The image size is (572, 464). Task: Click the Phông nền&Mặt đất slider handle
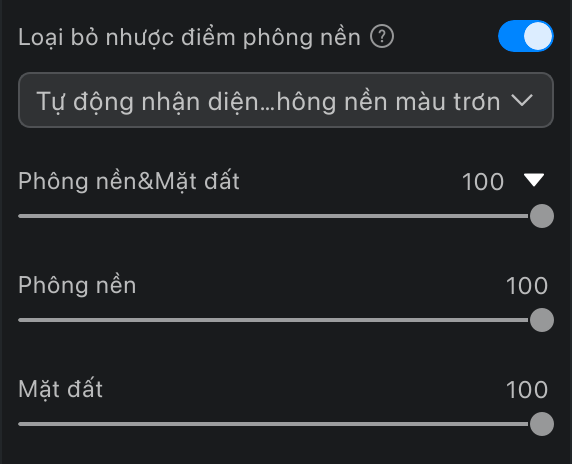(542, 216)
